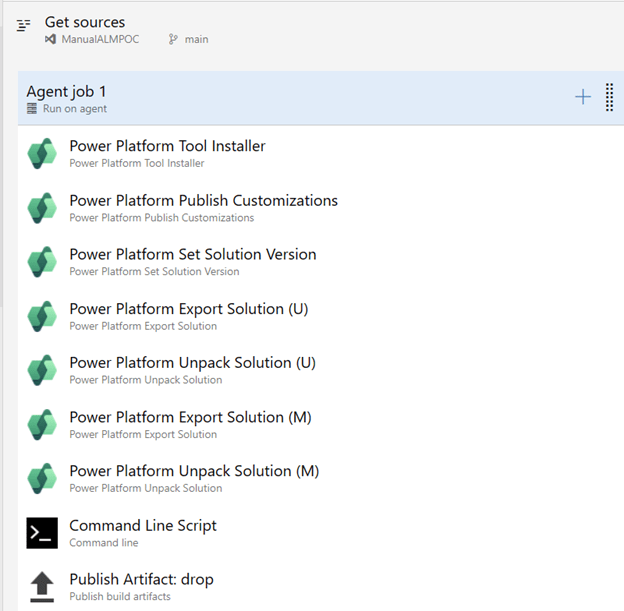
Task: Select Power Platform Unpack Solution (U) task
Action: pos(192,363)
